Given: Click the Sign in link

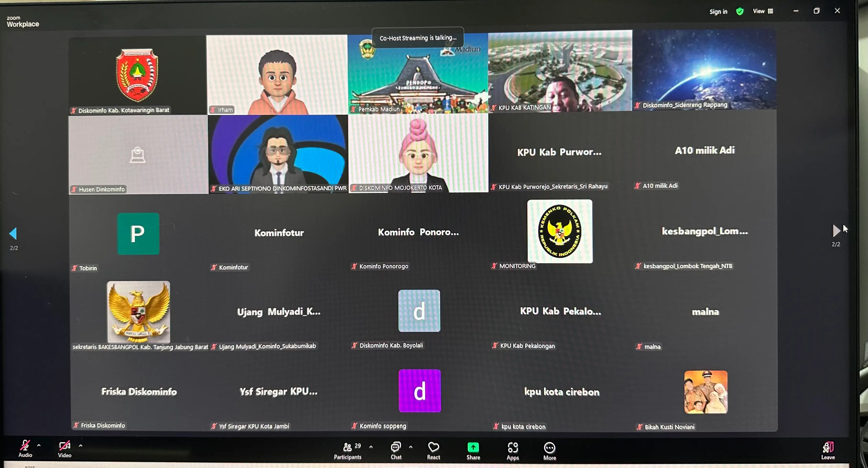Looking at the screenshot, I should (x=718, y=11).
